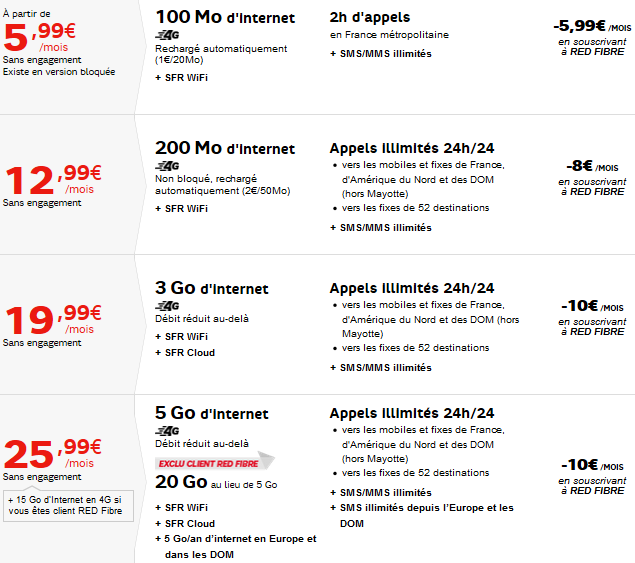Image resolution: width=635 pixels, height=563 pixels.
Task: Open the 15 Go 4G RED Fibre note box
Action: pyautogui.click(x=66, y=505)
